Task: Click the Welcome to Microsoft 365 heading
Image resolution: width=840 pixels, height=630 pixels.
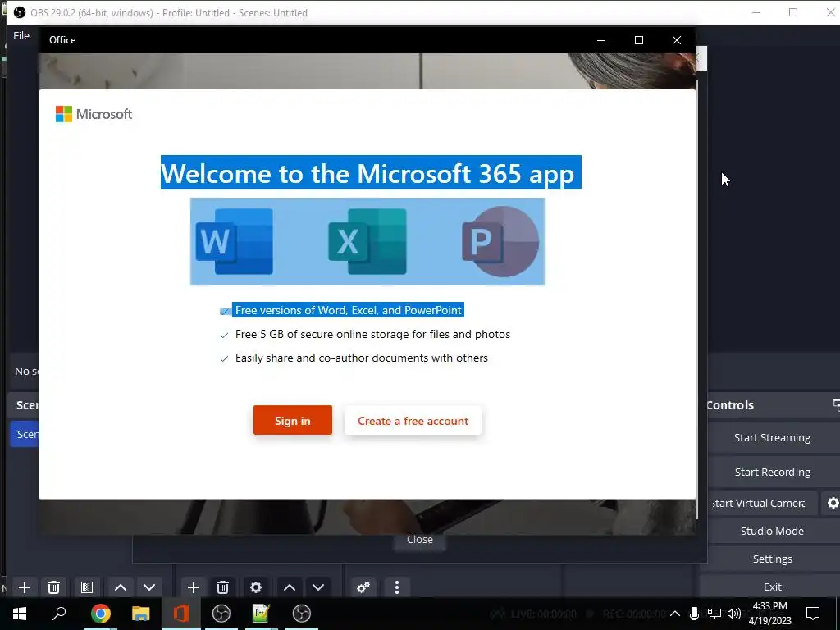Action: (x=371, y=173)
